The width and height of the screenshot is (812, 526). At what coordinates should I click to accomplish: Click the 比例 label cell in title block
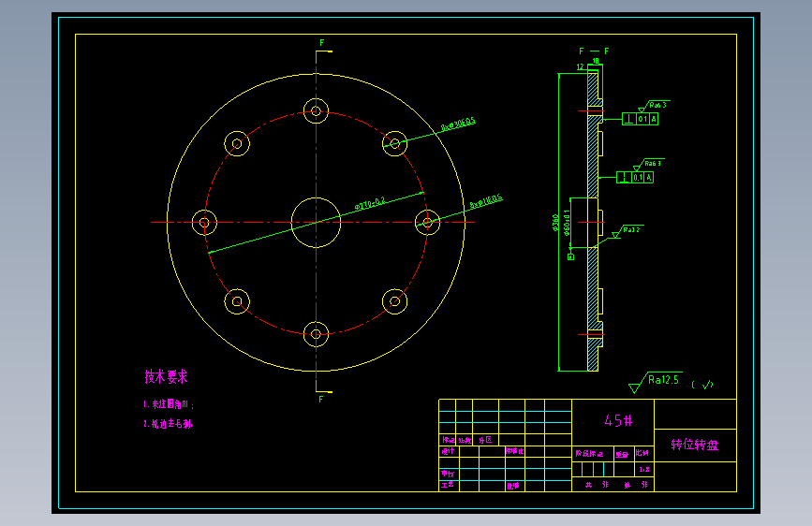coord(644,453)
